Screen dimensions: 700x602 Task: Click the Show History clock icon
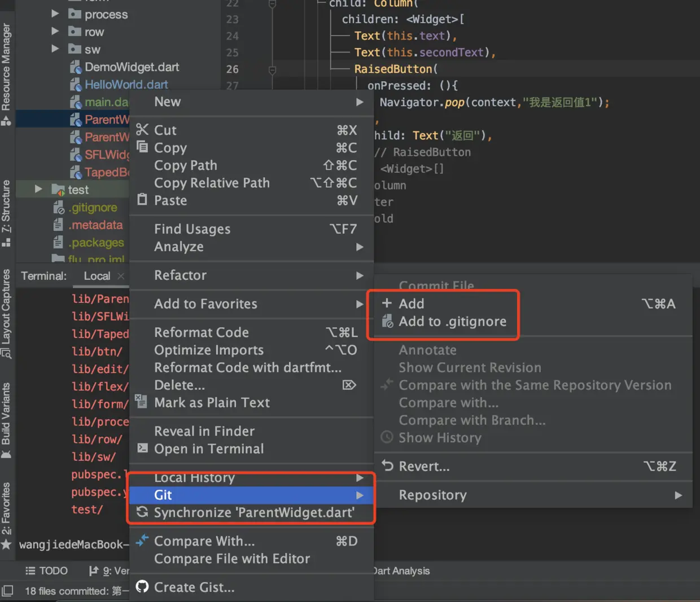tap(387, 437)
